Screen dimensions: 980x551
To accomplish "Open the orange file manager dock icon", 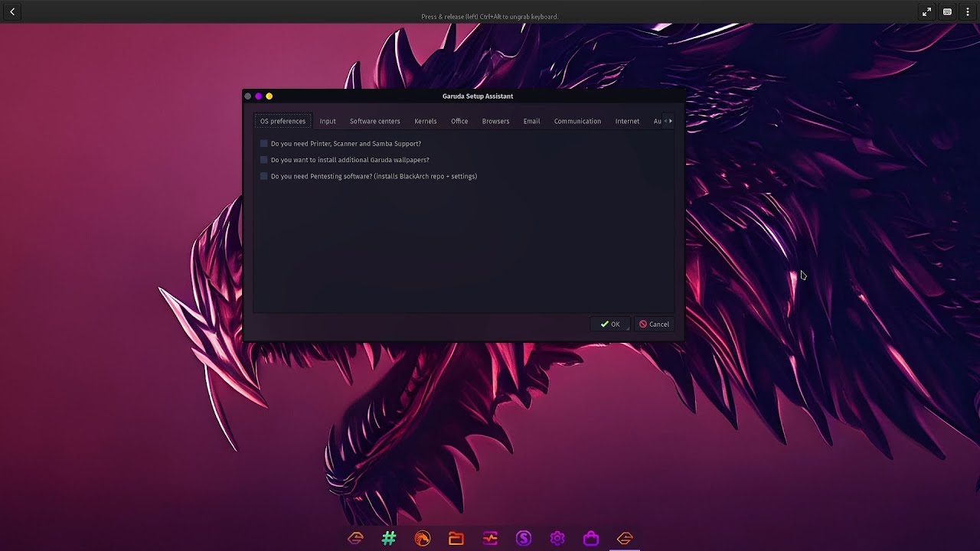I will (x=456, y=538).
